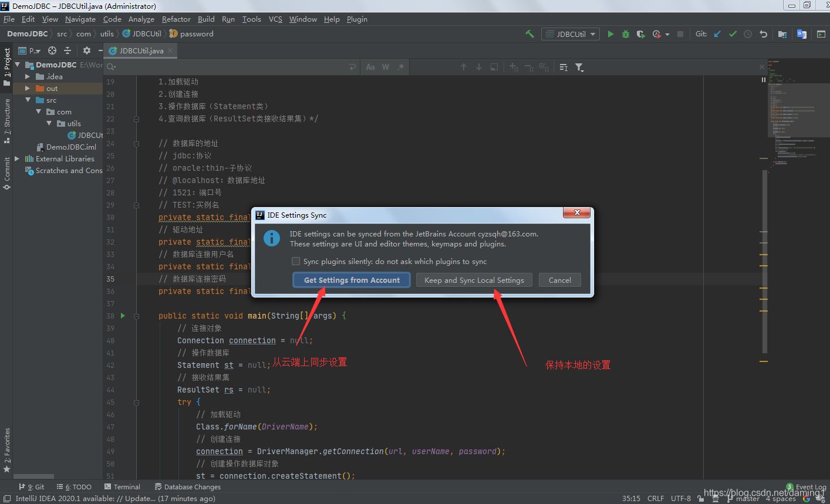Click the Build Project hammer icon
Image resolution: width=830 pixels, height=504 pixels.
click(529, 34)
